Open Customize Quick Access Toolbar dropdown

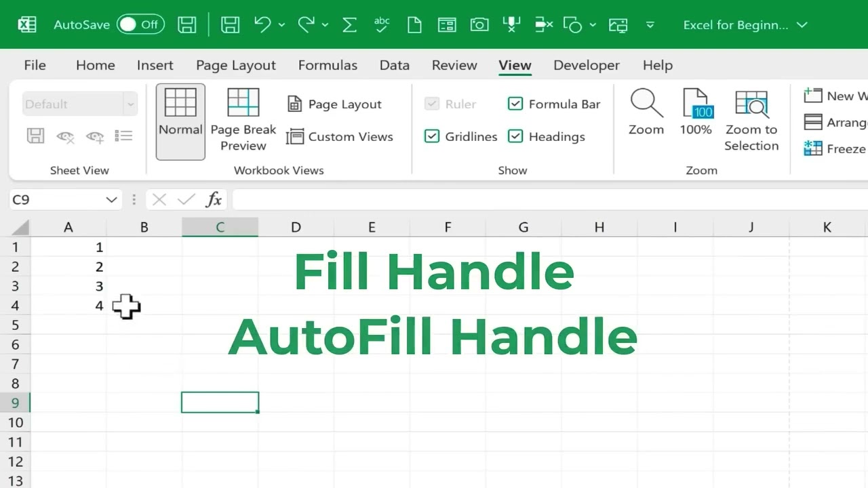point(650,25)
